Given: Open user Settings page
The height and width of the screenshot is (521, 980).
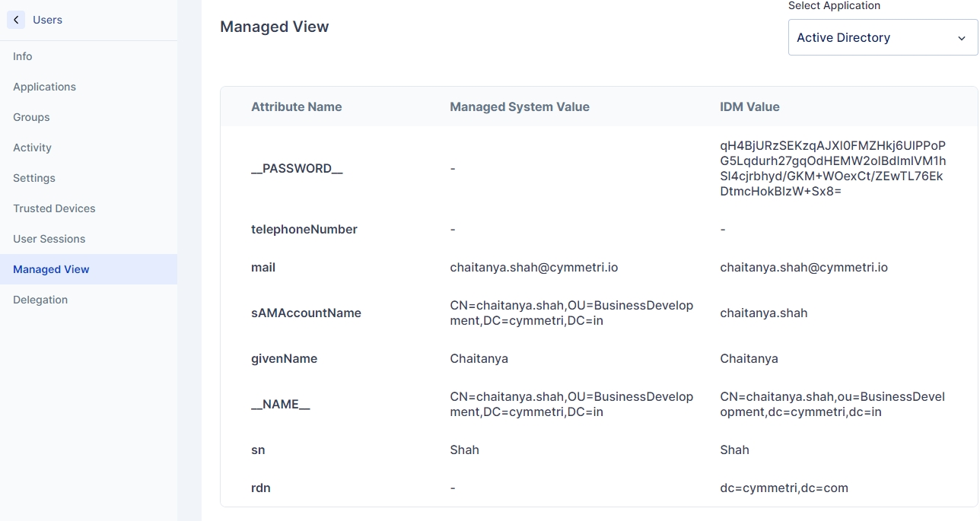Looking at the screenshot, I should 34,178.
